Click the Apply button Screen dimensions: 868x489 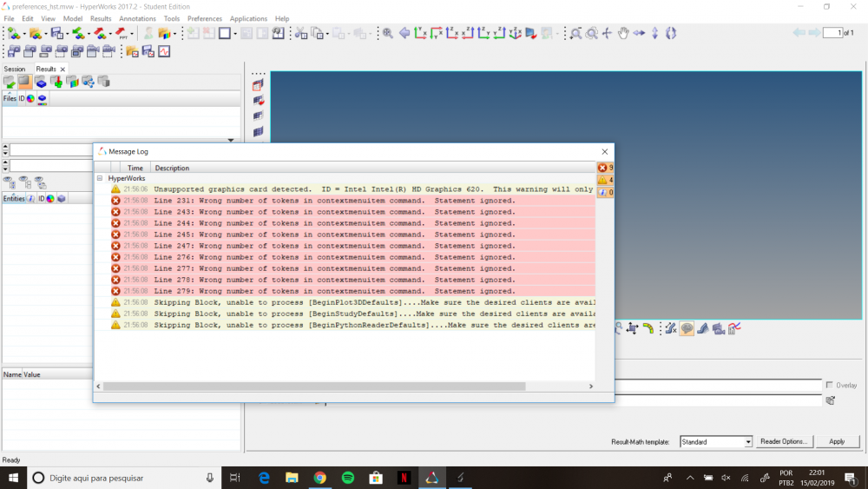(837, 441)
